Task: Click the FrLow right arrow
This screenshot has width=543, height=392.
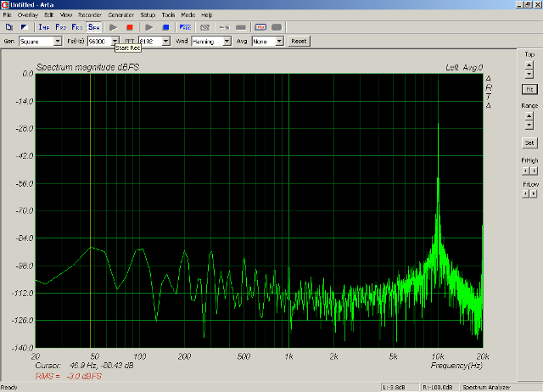Action: 534,193
